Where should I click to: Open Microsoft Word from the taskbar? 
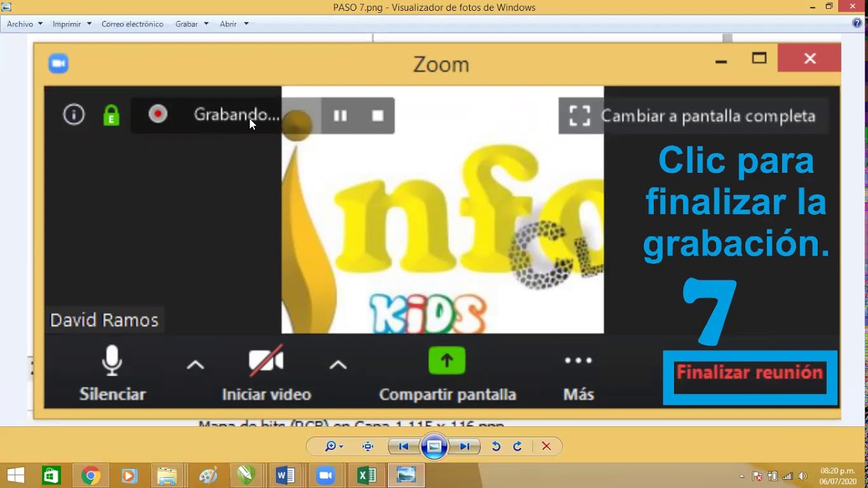[x=285, y=476]
